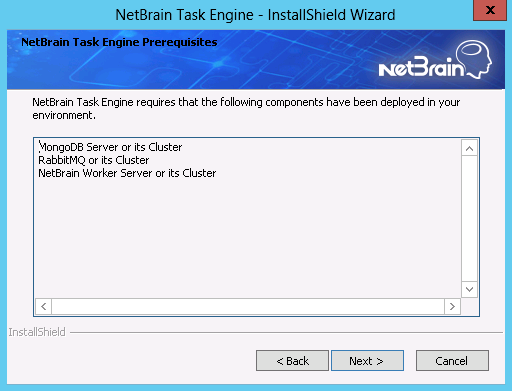Click the wizard title bar text

(255, 15)
